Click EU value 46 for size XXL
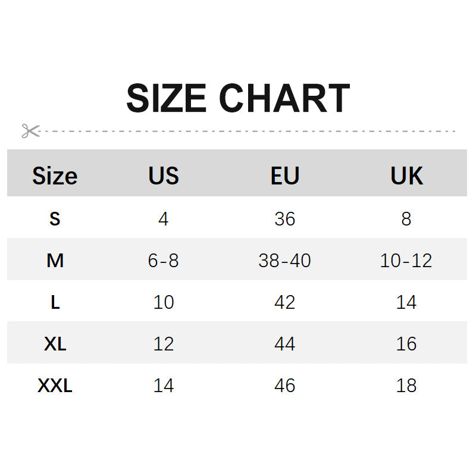Screen dimensions: 476x476 (285, 386)
